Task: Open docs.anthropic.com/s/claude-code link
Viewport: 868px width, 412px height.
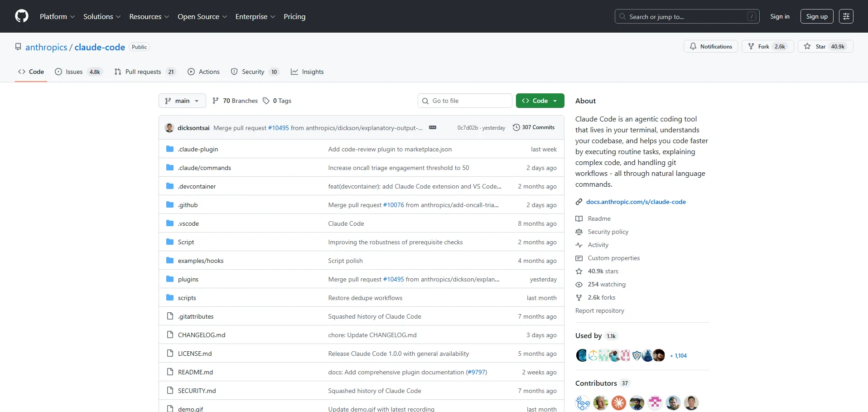Action: click(x=636, y=202)
